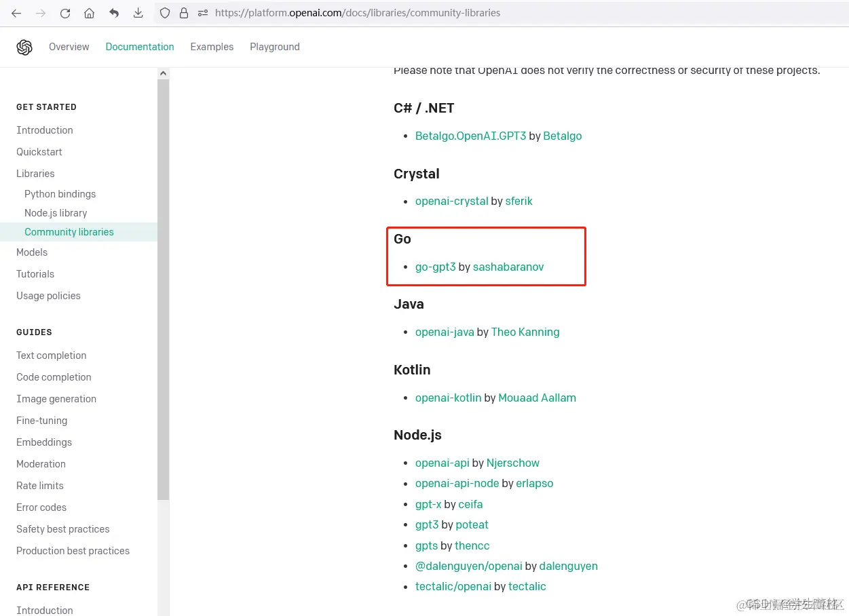Reload the page with the refresh icon
Screen dimensions: 849x616
[65, 13]
